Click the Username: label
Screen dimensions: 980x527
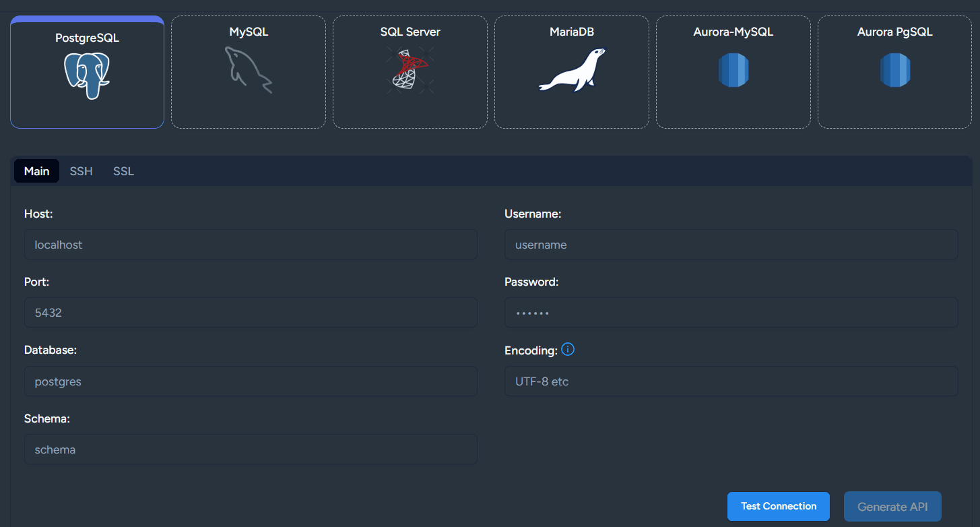point(533,214)
